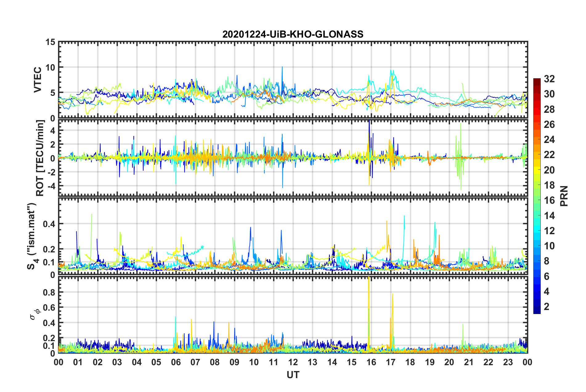This screenshot has height=392, width=586.
Task: Click the 19 hour tick label
Action: click(x=430, y=362)
